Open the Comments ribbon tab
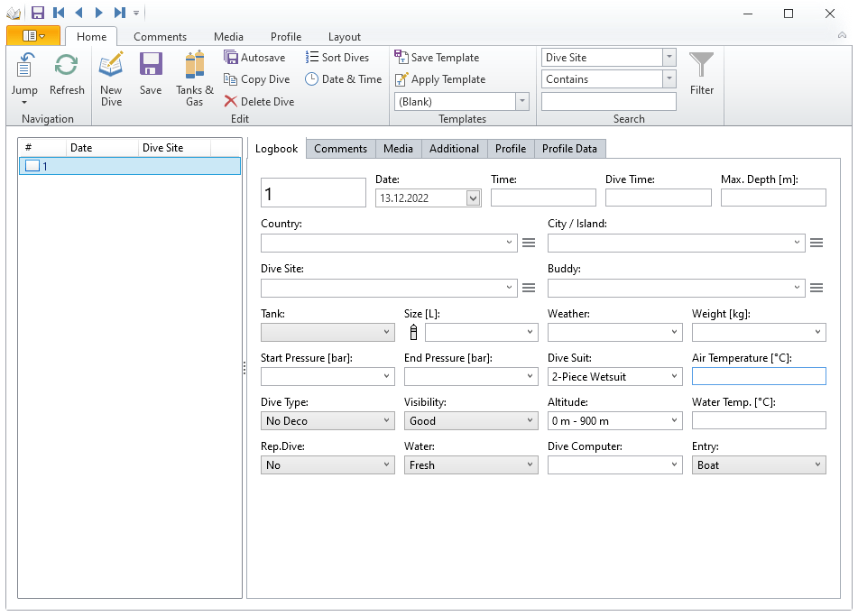The width and height of the screenshot is (858, 616). [160, 37]
